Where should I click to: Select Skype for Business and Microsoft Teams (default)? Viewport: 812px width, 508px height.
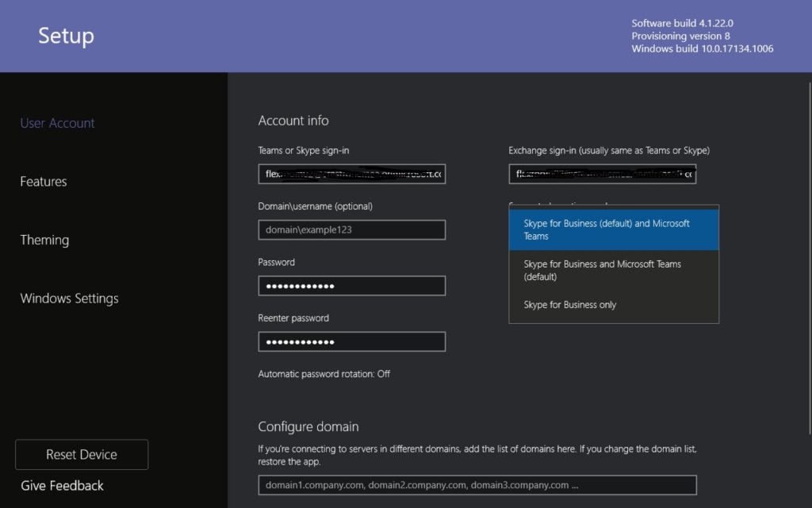(x=613, y=271)
